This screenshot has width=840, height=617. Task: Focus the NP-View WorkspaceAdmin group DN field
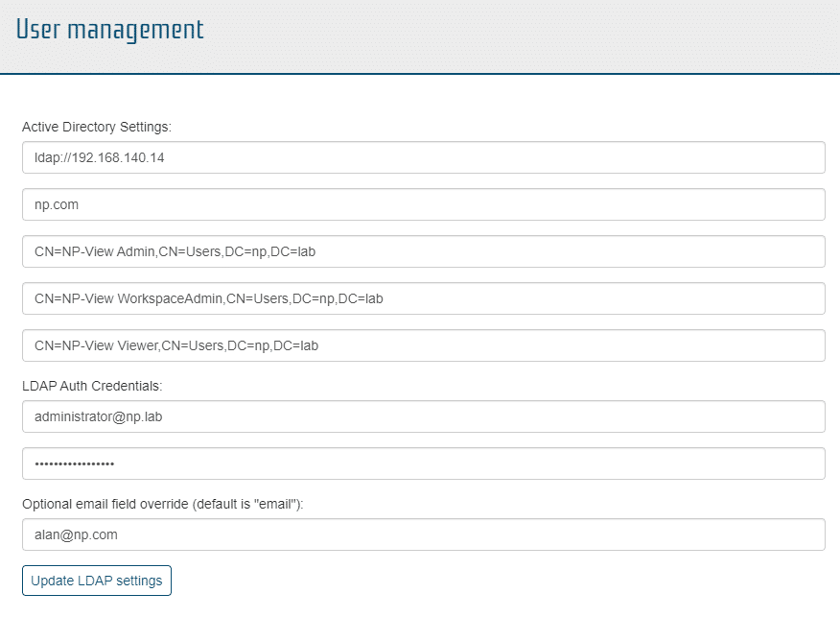[423, 298]
